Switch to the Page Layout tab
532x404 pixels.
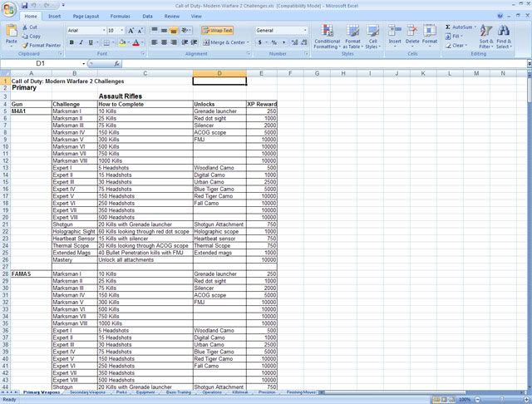point(86,17)
